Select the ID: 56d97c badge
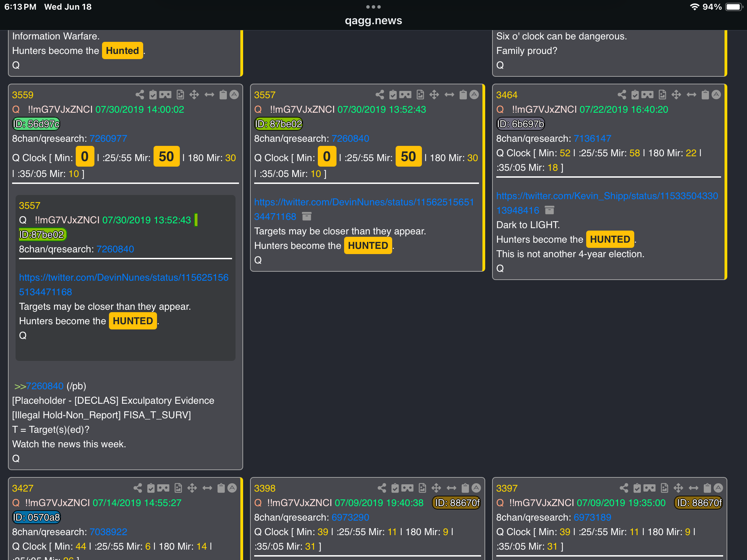Viewport: 747px width, 560px height. click(x=36, y=124)
